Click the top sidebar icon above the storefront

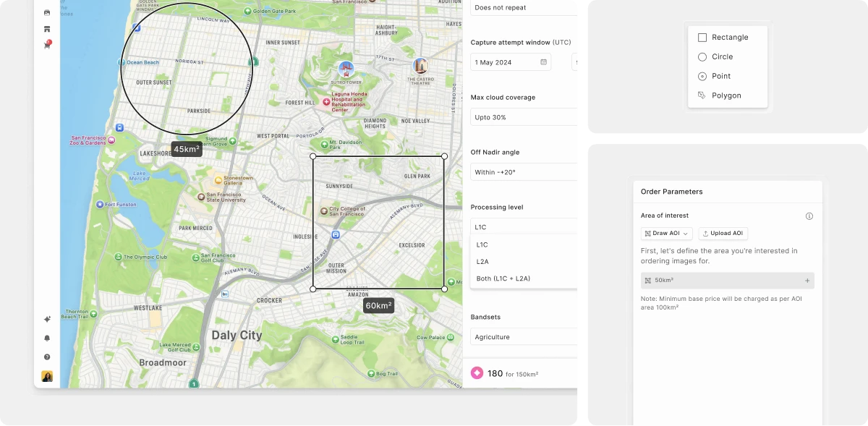[47, 12]
